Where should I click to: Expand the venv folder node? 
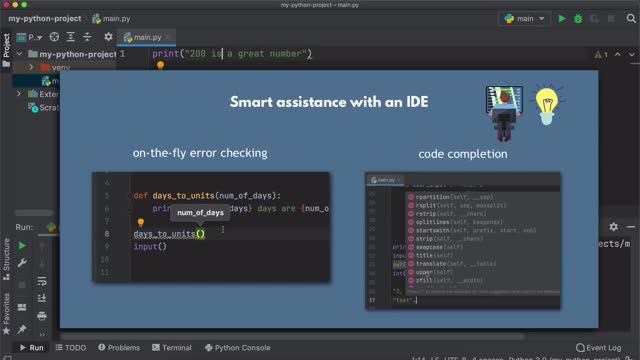click(x=31, y=67)
